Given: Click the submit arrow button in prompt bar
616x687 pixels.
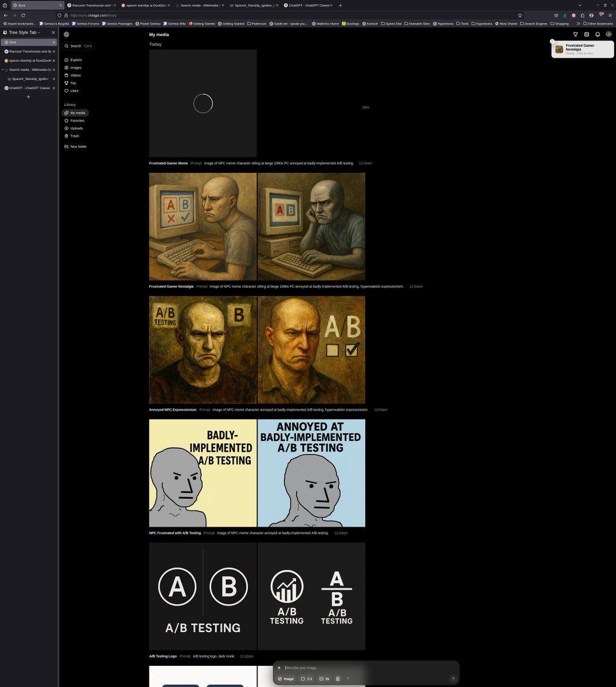Looking at the screenshot, I should click(x=453, y=679).
